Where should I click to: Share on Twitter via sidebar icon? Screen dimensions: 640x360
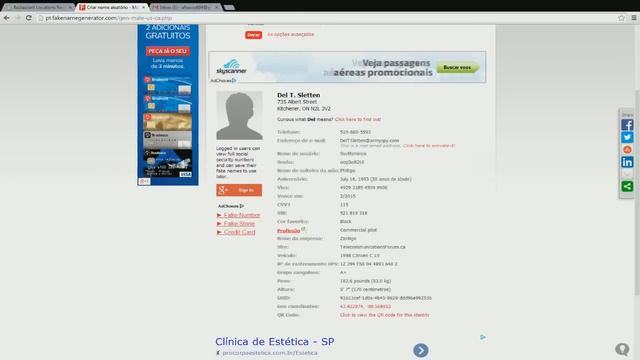627,137
